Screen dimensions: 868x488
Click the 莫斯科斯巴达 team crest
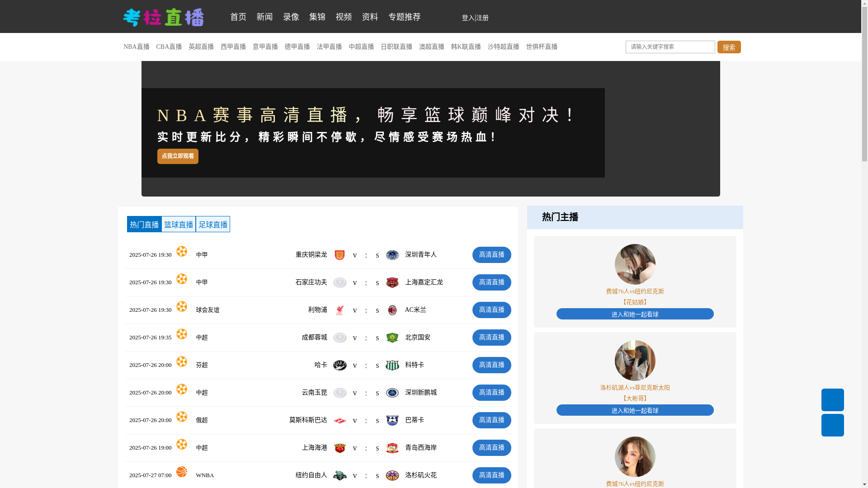340,420
